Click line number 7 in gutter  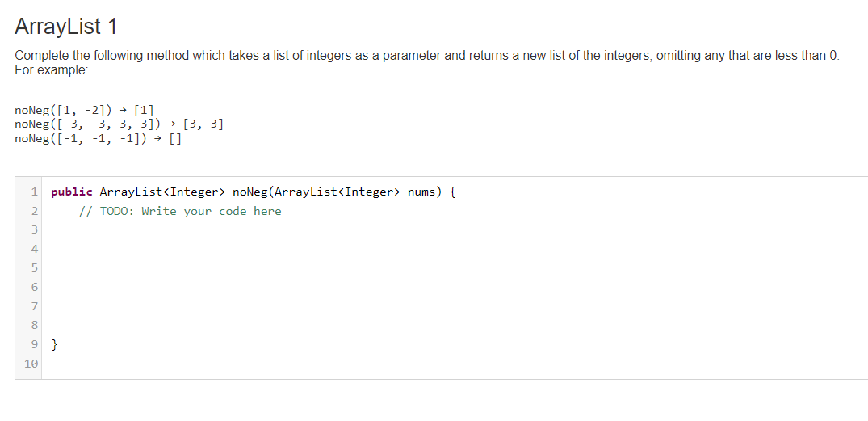click(x=35, y=306)
